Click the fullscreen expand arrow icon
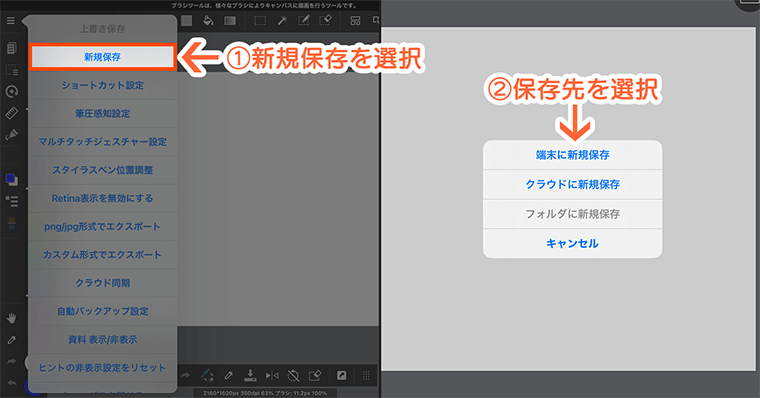This screenshot has height=398, width=760. pyautogui.click(x=342, y=375)
